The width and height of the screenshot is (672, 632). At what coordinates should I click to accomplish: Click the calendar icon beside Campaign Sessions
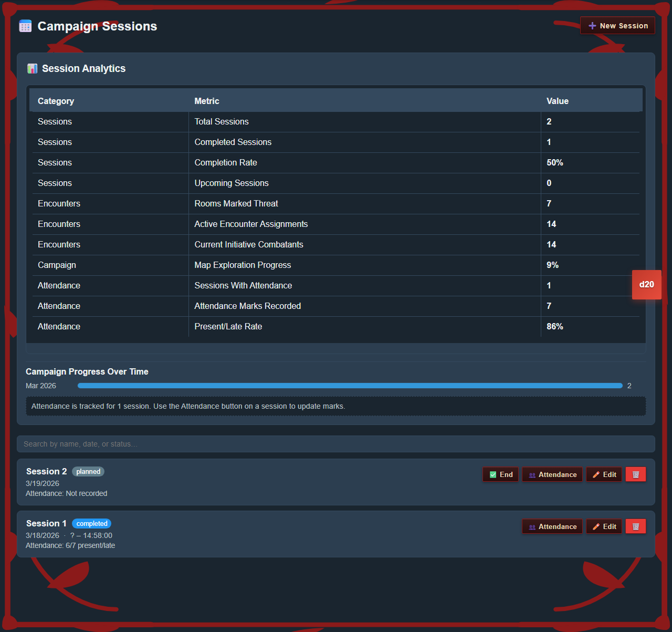pos(25,26)
